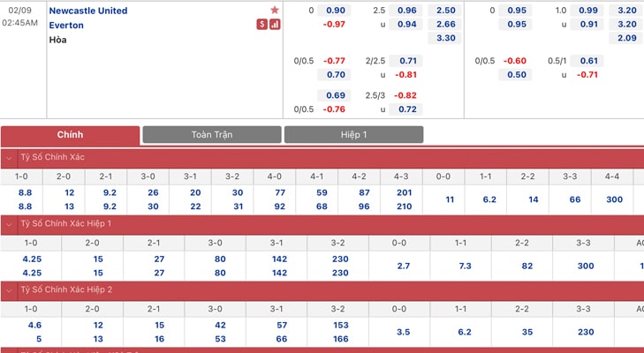The width and height of the screenshot is (644, 353).
Task: Pick the 0-0 full-time score odds 11
Action: pyautogui.click(x=450, y=199)
